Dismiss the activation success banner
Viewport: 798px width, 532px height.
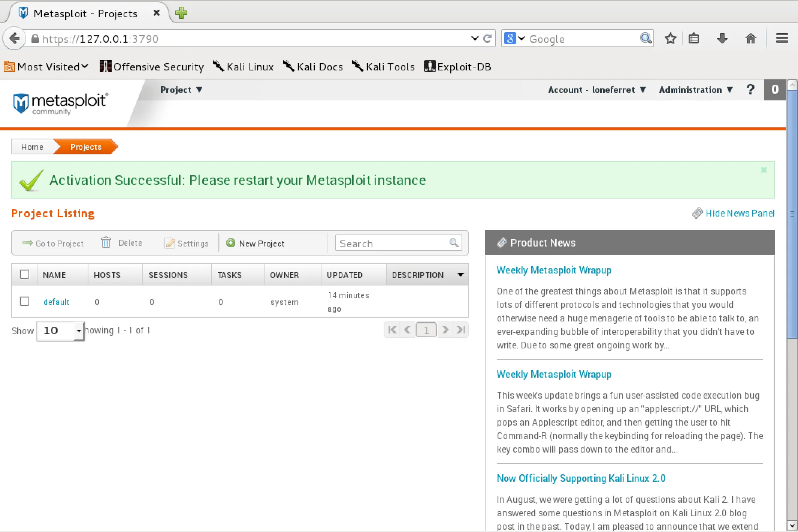[764, 170]
